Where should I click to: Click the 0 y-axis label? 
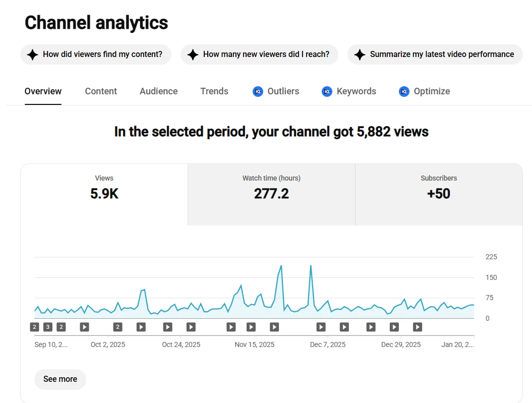488,319
